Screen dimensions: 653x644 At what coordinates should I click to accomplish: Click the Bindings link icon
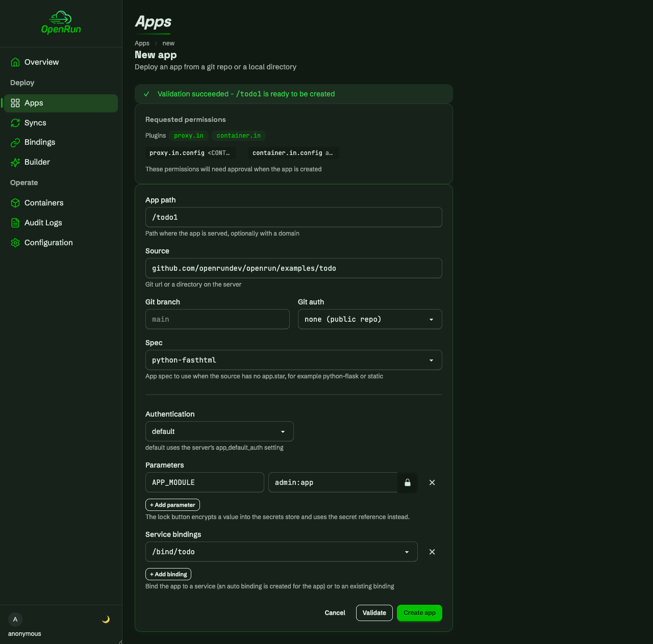point(15,142)
